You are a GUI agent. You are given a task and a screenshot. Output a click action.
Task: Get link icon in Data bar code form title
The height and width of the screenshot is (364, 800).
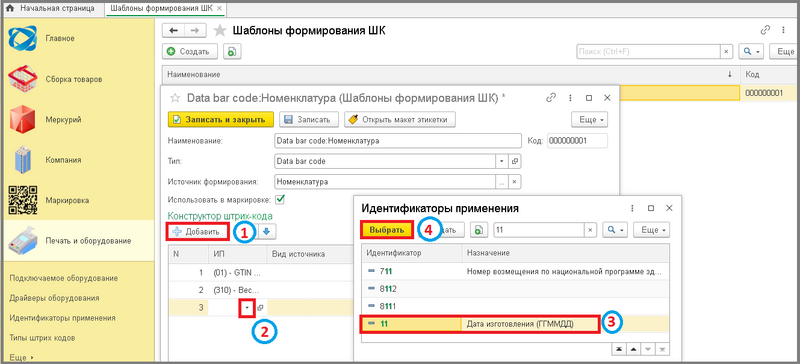[x=551, y=98]
